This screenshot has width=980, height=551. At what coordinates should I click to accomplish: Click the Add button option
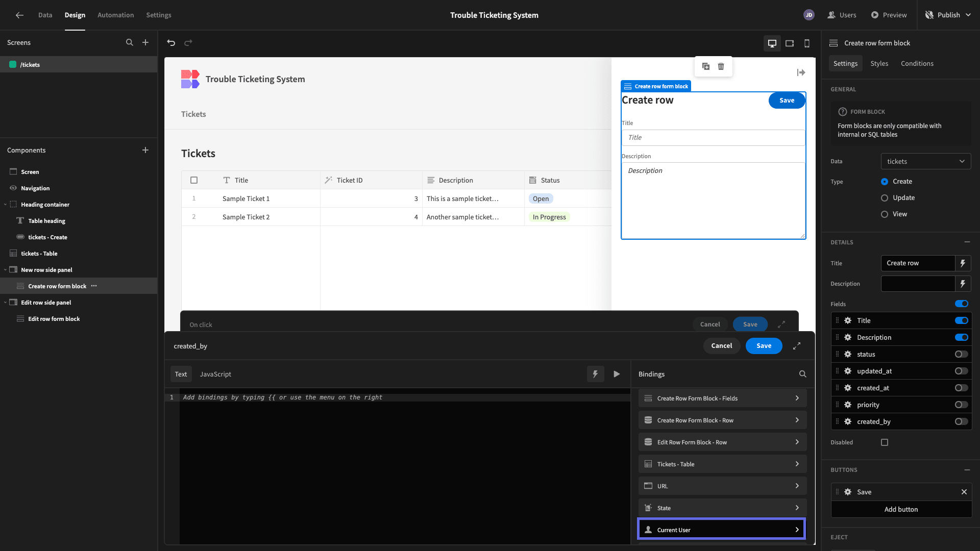901,509
